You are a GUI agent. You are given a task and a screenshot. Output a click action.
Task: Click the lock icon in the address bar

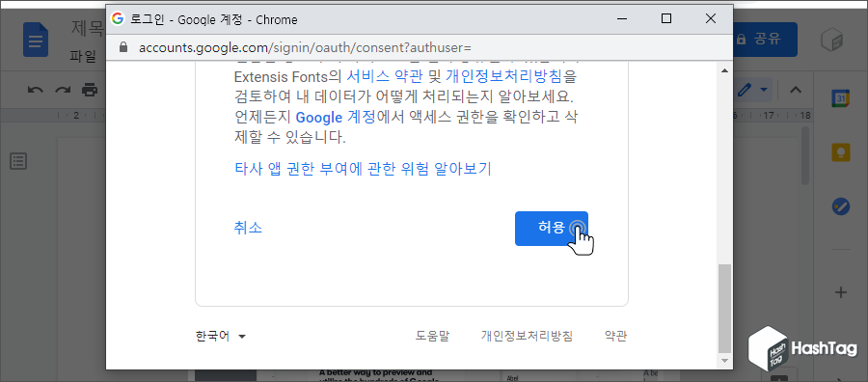coord(122,47)
